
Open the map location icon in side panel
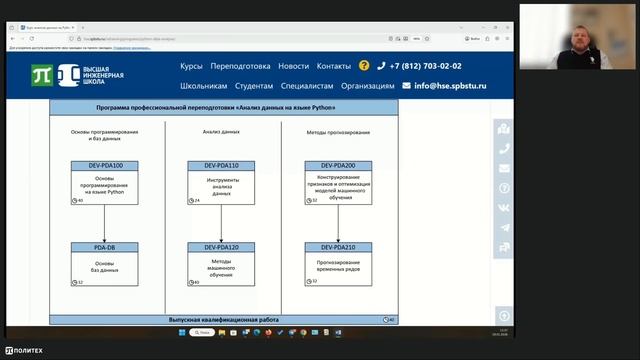[x=504, y=129]
